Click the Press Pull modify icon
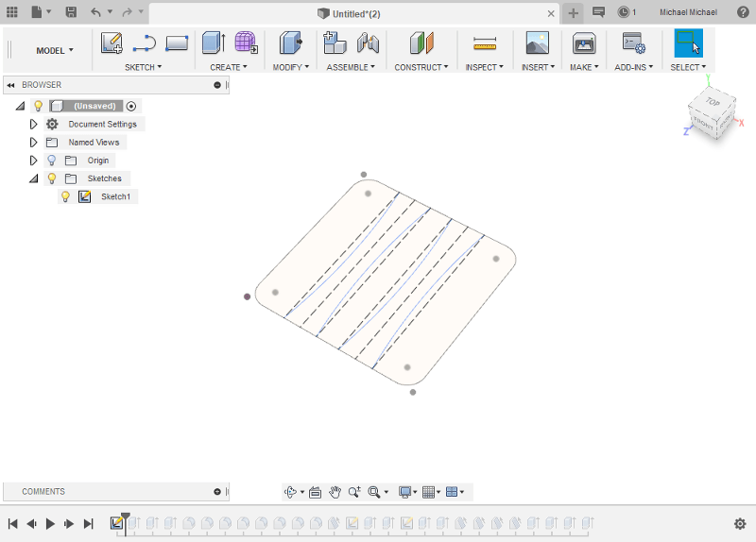This screenshot has height=542, width=756. coord(291,42)
